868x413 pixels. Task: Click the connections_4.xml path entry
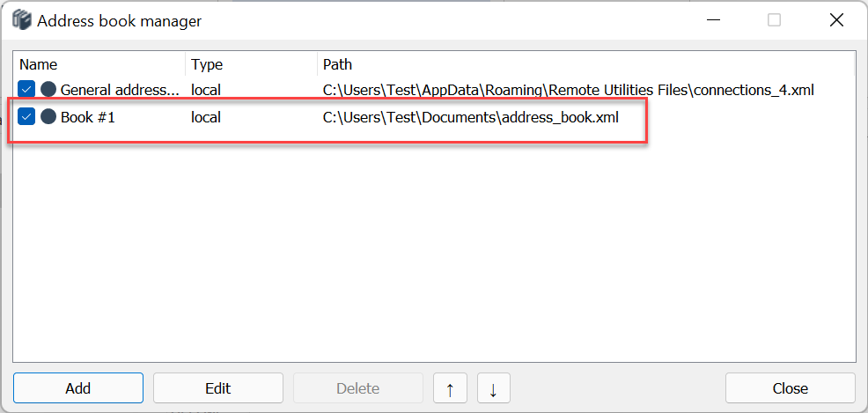click(568, 89)
